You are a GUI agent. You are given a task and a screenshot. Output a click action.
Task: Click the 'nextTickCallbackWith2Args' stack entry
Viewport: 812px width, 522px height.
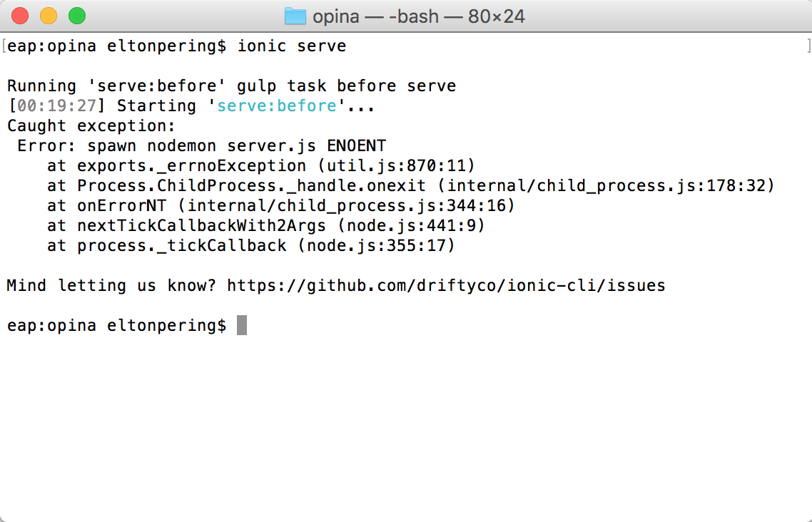(x=201, y=226)
